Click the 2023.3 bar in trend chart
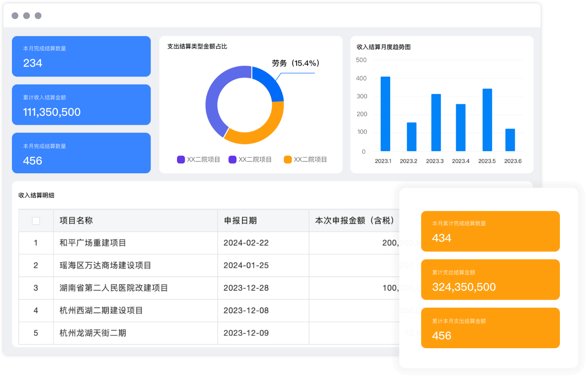This screenshot has width=588, height=378. click(436, 123)
